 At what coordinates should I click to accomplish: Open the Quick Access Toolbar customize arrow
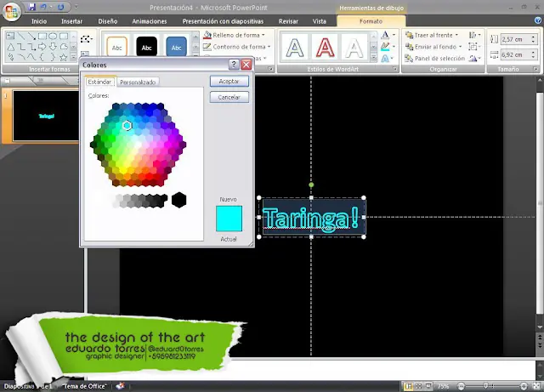[76, 7]
